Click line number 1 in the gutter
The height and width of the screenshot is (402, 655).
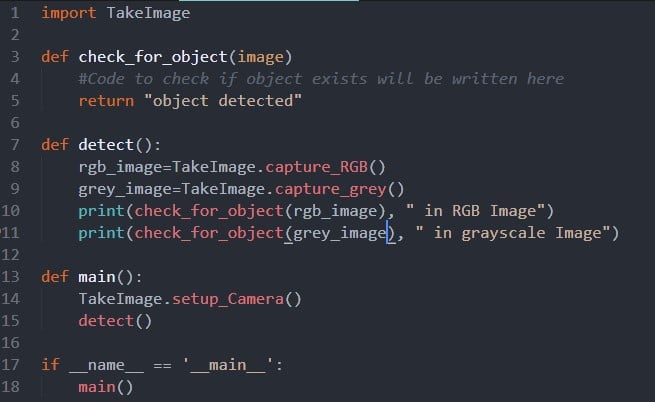click(x=15, y=13)
